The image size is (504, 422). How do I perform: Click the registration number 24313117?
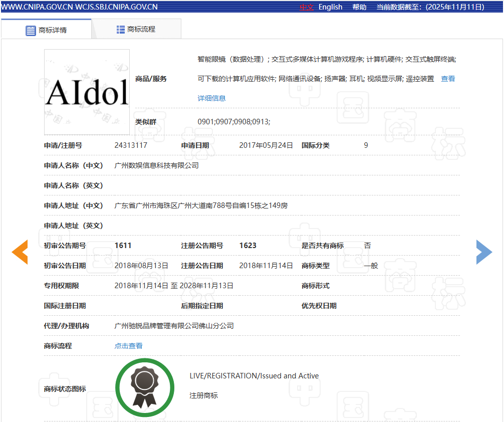(x=131, y=145)
